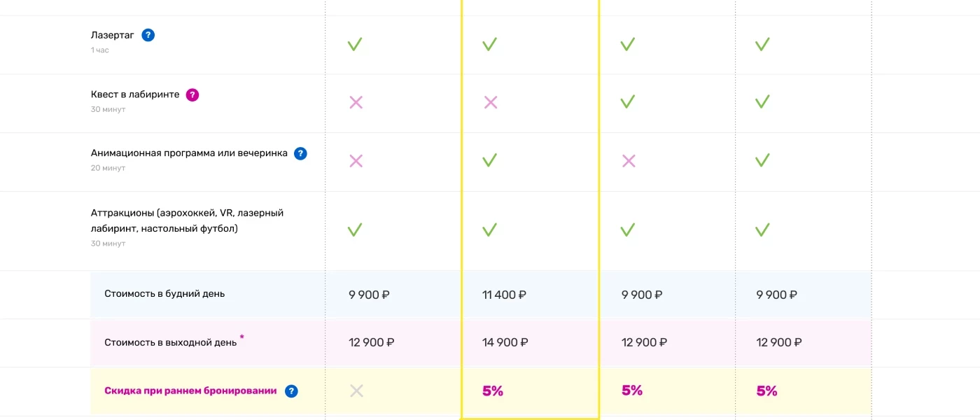Click help icon for Анимационная программа или вечеринка
Viewport: 980px width, 420px height.
(300, 153)
